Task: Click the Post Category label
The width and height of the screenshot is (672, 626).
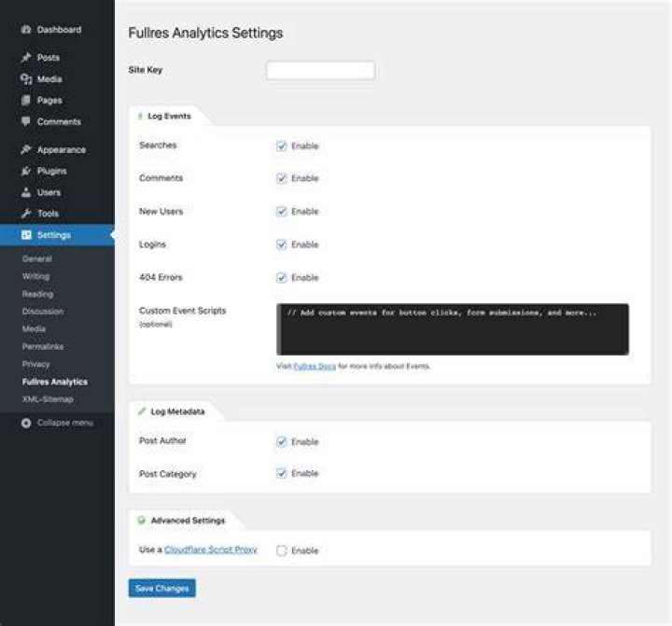Action: pos(168,474)
